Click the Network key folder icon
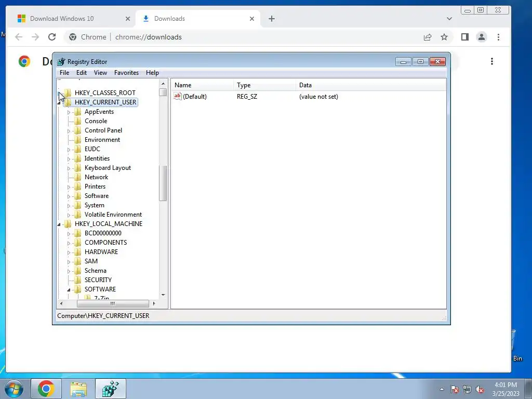This screenshot has width=532, height=399. tap(78, 177)
